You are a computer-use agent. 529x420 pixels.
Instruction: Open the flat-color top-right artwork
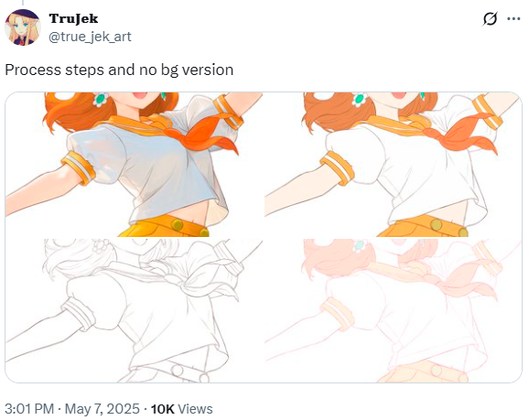[394, 165]
